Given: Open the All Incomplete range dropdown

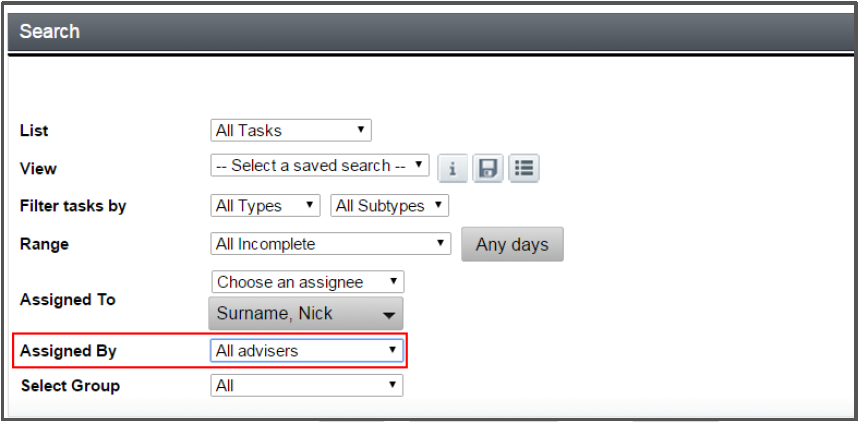Looking at the screenshot, I should coord(331,244).
